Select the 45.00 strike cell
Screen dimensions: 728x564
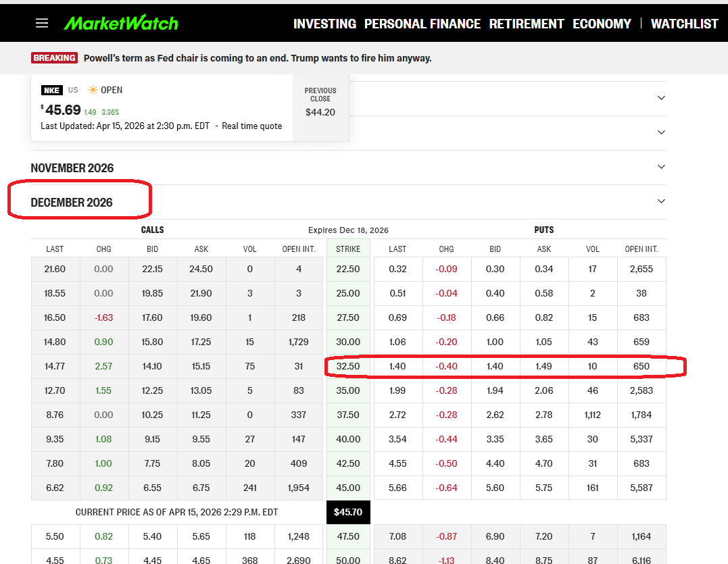click(348, 488)
